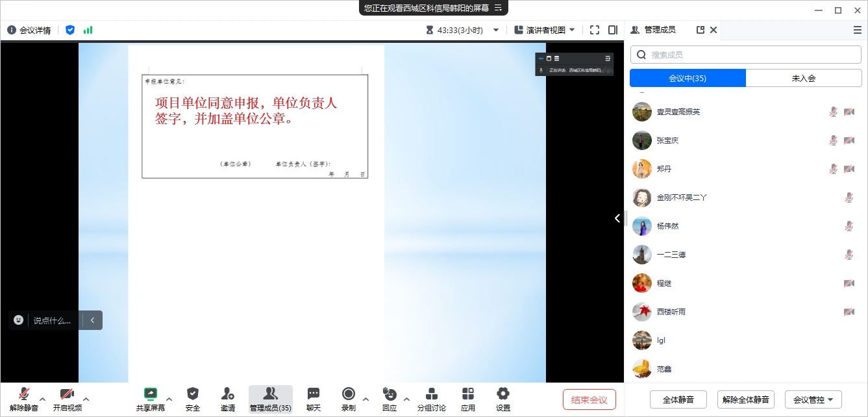The image size is (868, 417).
Task: Select the 会议中(35) tab
Action: click(688, 78)
